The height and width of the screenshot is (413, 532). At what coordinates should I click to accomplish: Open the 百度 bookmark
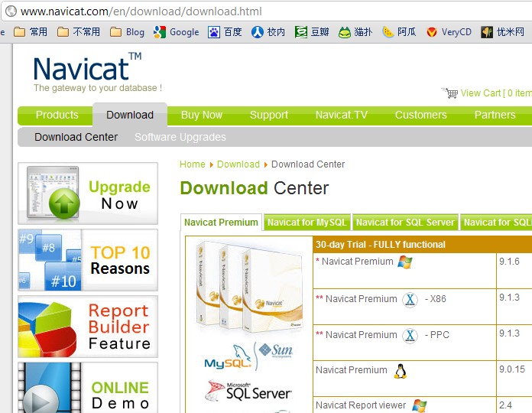point(225,32)
